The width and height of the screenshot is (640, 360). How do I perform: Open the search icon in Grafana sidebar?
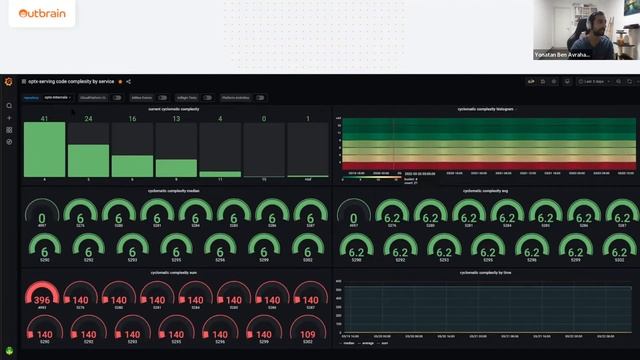click(9, 106)
